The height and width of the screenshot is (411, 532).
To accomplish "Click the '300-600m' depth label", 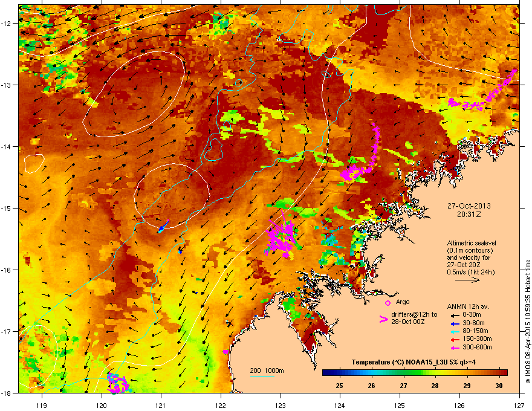I will click(x=477, y=348).
